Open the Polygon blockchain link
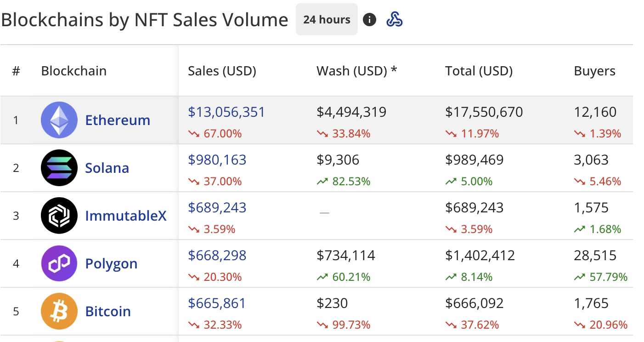Image resolution: width=644 pixels, height=342 pixels. coord(111,264)
